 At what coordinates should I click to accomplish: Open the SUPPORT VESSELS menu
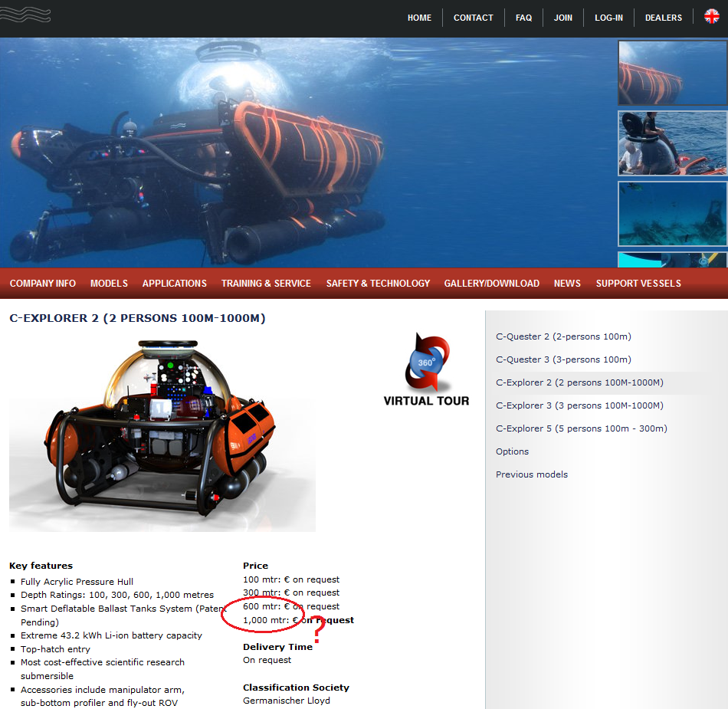[638, 284]
